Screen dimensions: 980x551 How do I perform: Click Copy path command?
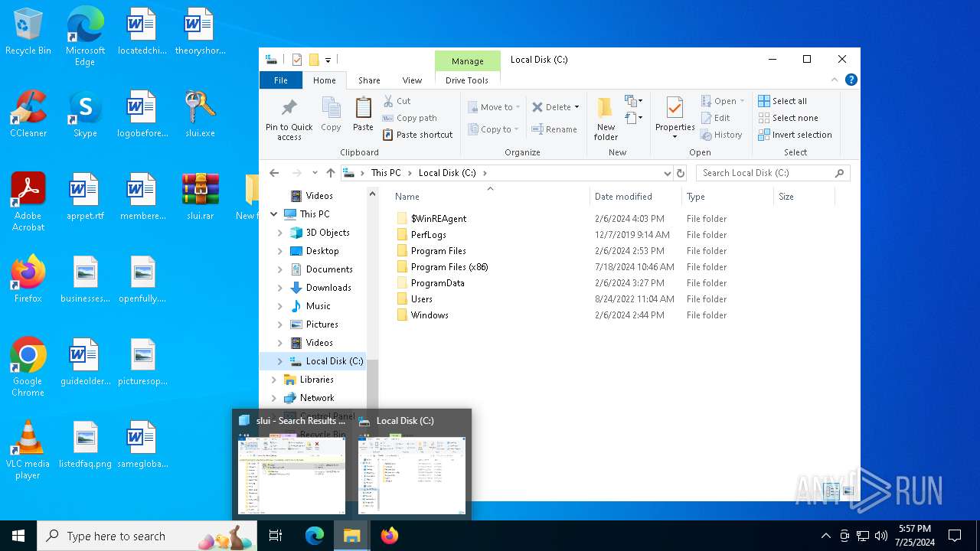[410, 118]
